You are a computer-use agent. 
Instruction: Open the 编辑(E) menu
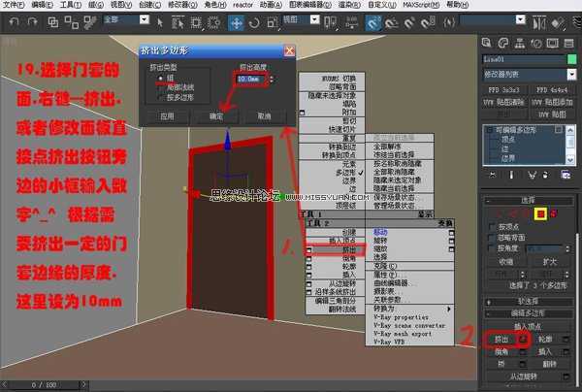click(x=43, y=5)
